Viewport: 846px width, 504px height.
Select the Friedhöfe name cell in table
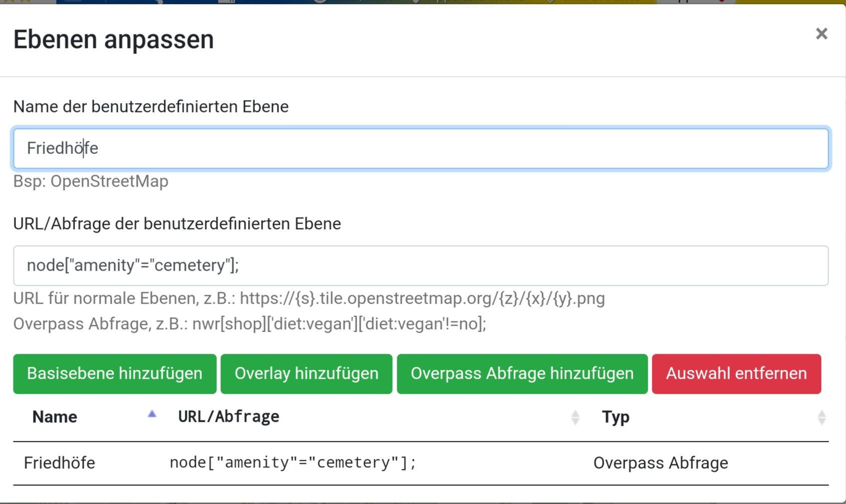(x=60, y=463)
